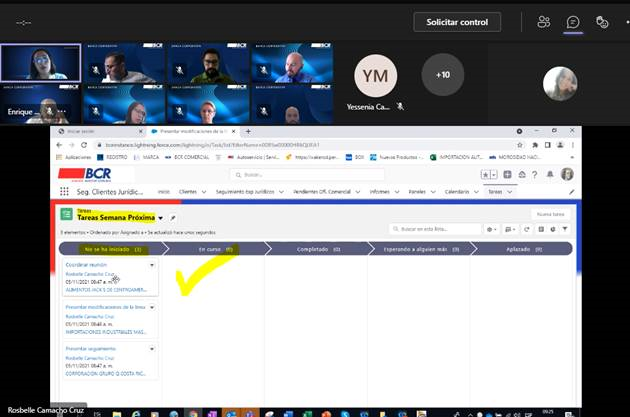
Task: Click the browser address bar URL
Action: 212,145
